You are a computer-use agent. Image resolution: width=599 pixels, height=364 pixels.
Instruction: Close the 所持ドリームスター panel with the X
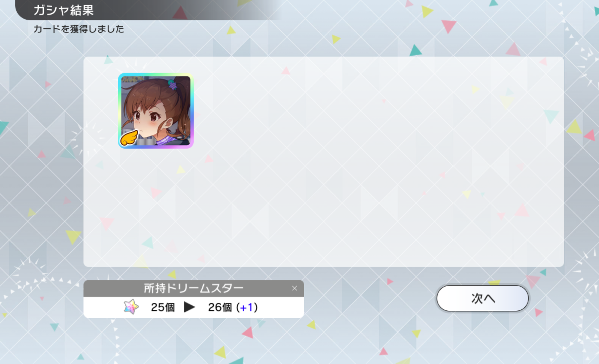point(294,288)
